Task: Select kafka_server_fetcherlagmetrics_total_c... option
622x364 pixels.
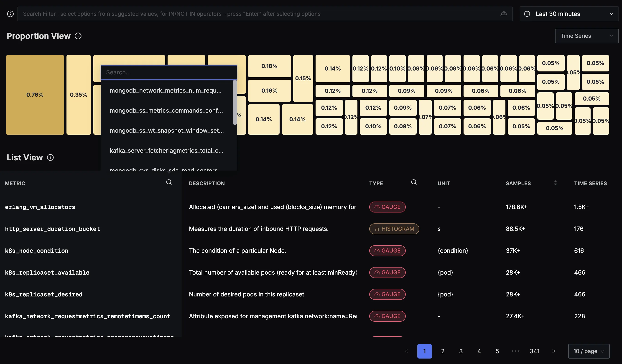Action: click(167, 150)
